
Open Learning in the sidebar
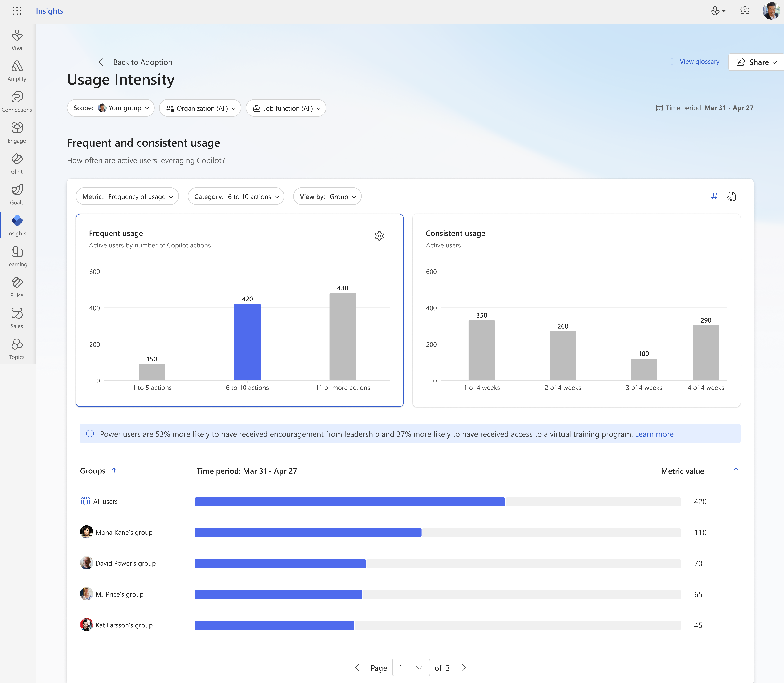click(17, 256)
